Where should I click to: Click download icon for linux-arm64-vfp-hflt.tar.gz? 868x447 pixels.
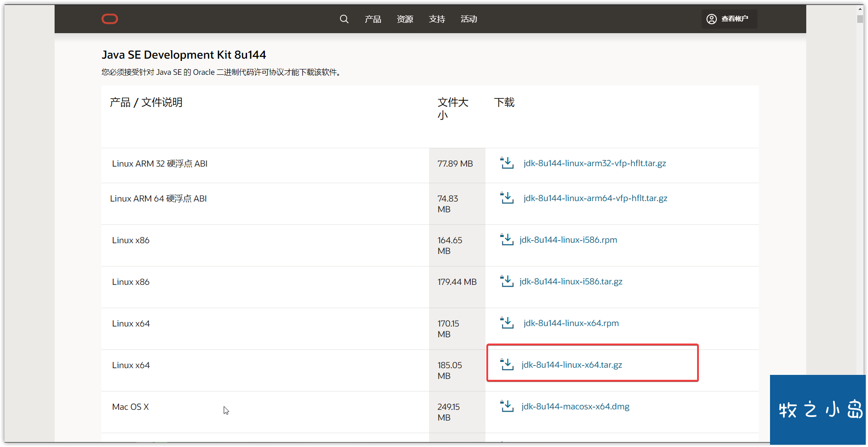click(507, 198)
